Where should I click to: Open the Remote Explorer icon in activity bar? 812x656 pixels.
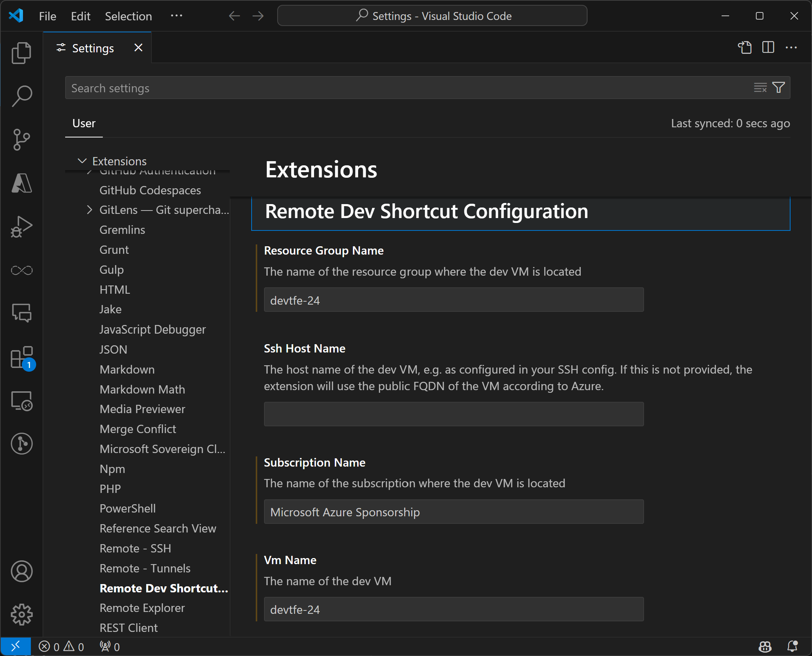[x=21, y=401]
